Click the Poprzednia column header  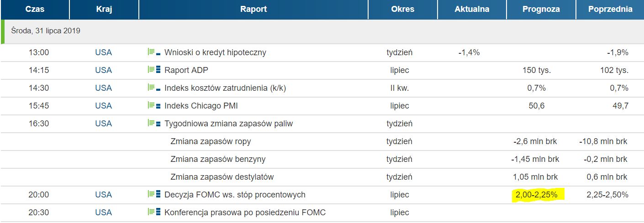click(610, 9)
